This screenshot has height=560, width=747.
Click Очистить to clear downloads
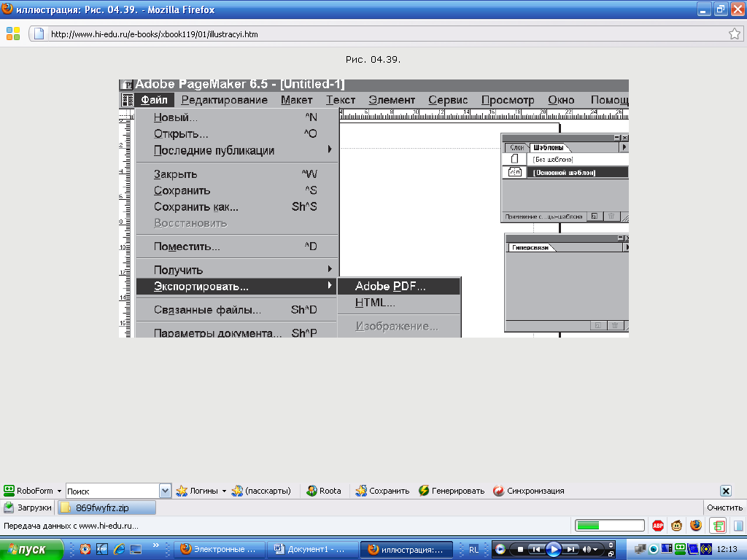click(724, 507)
